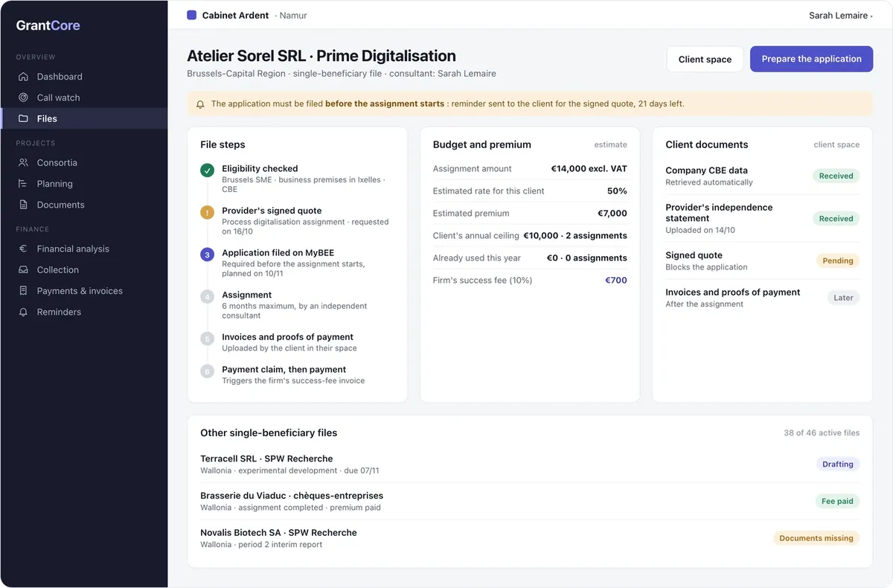Click step 5 circle for Invoices and proofs
The height and width of the screenshot is (588, 893).
click(x=208, y=339)
